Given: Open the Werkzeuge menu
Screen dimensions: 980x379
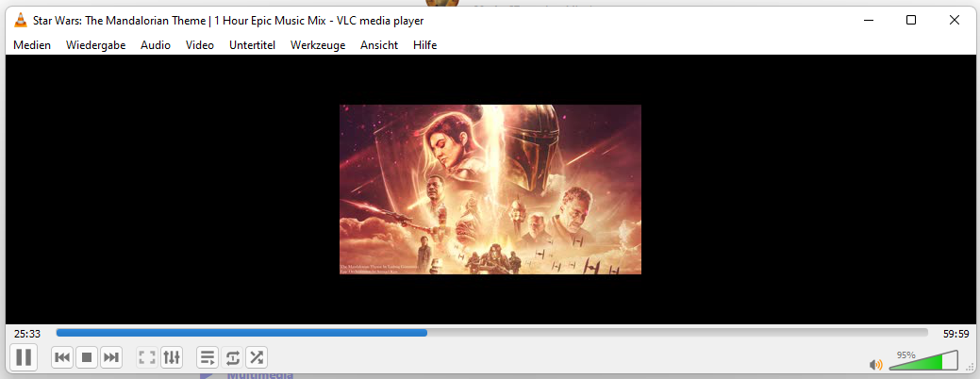Looking at the screenshot, I should (318, 45).
